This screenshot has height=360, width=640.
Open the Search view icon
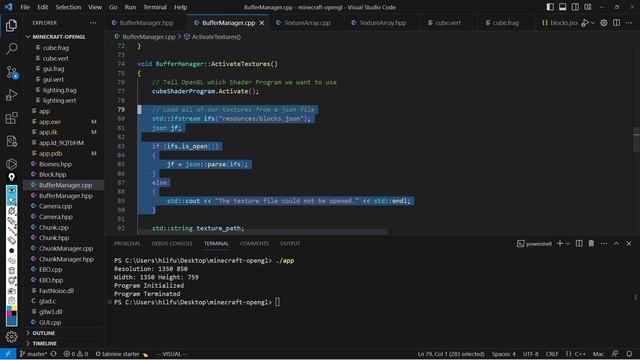(11, 49)
